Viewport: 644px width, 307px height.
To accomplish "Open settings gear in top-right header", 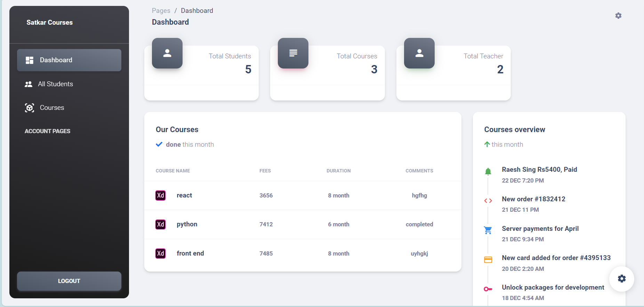I will 618,16.
